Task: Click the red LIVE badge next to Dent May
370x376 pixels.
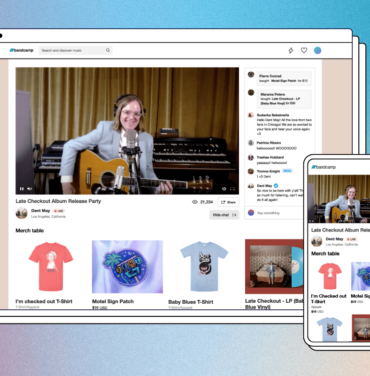Action: tap(59, 211)
